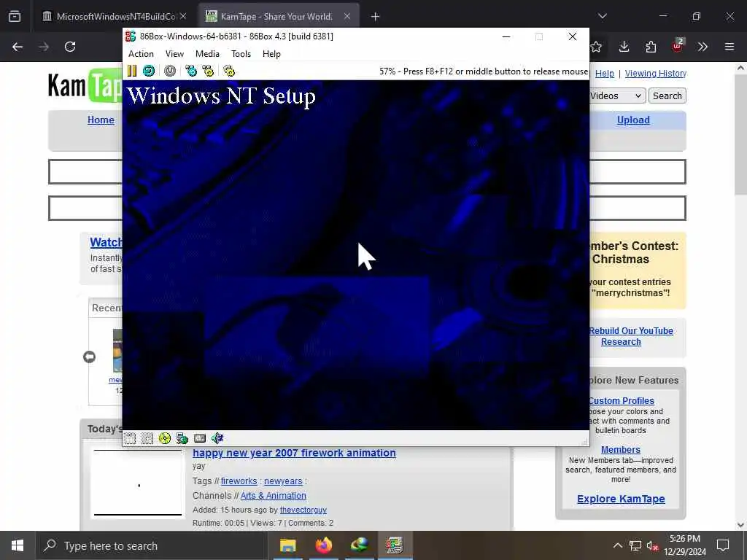Open the Videos search type dropdown
747x560 pixels.
pos(617,96)
